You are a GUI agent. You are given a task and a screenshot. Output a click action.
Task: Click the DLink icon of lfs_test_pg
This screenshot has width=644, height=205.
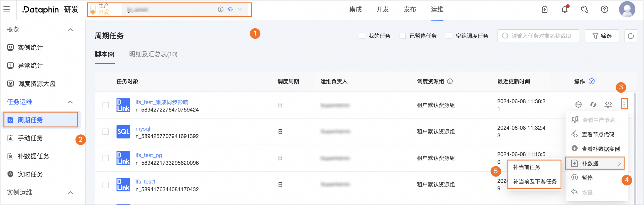click(123, 158)
